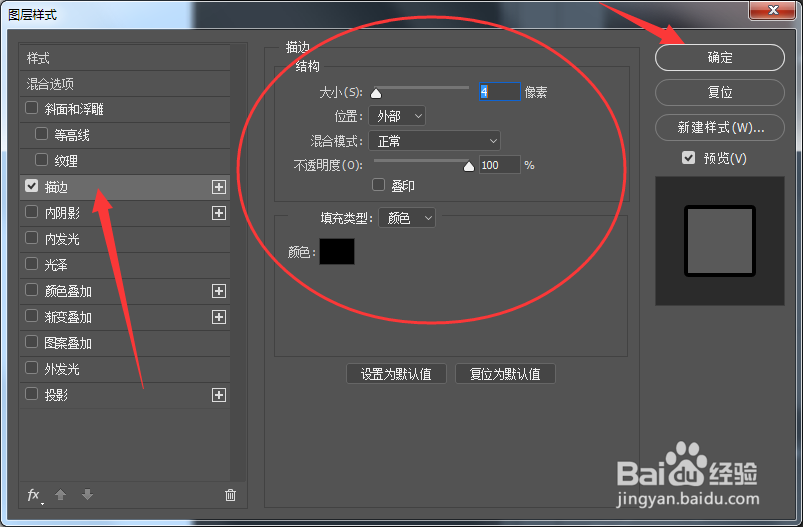
Task: Open the 图案叠加 settings row
Action: click(125, 343)
